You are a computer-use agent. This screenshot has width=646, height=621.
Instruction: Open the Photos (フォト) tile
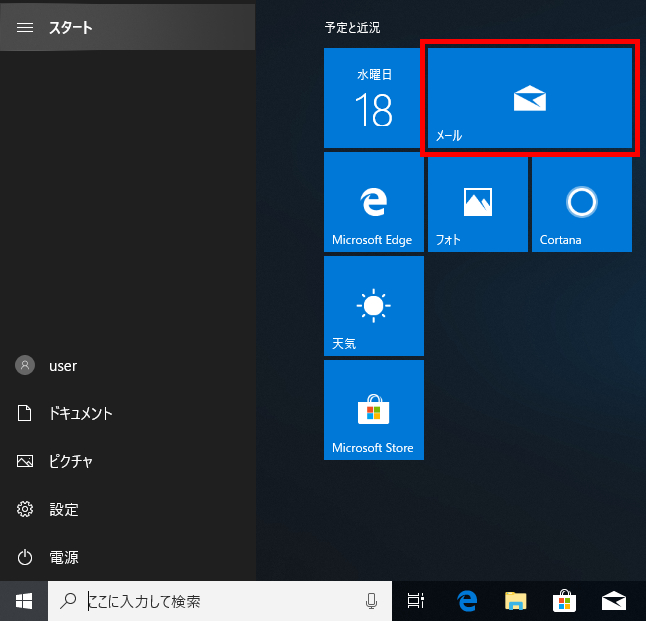[x=478, y=202]
